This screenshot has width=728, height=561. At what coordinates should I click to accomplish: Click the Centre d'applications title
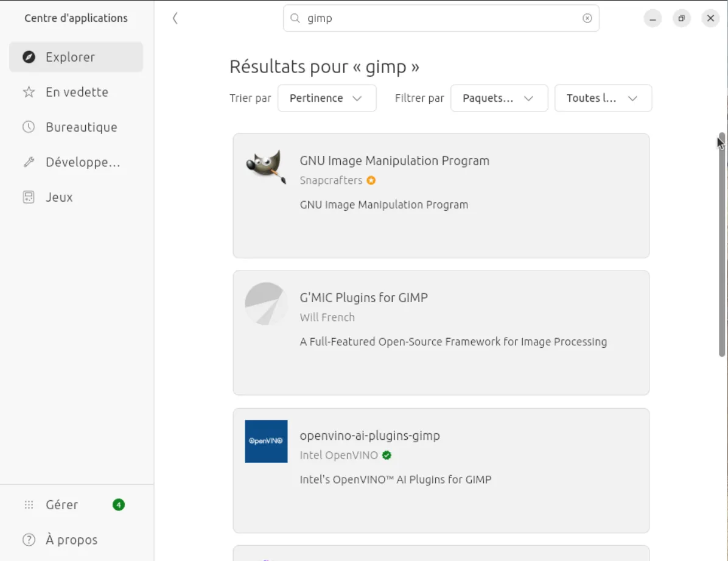(x=76, y=18)
